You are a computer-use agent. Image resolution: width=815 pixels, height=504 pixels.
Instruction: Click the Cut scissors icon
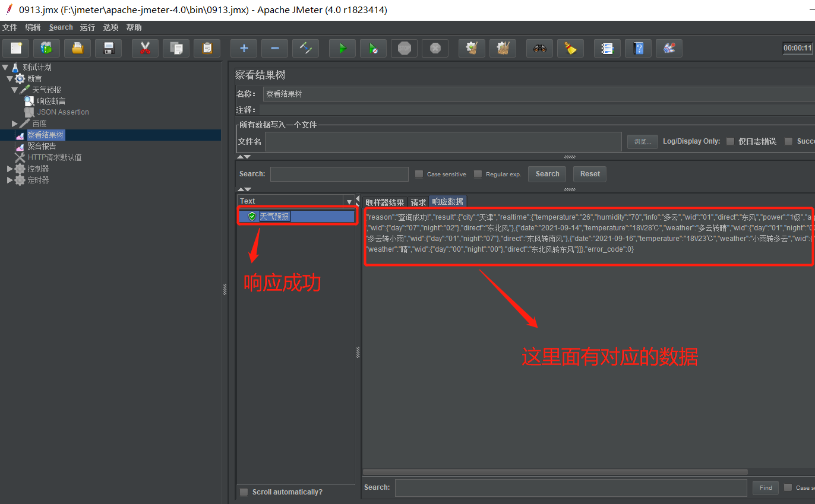click(145, 48)
